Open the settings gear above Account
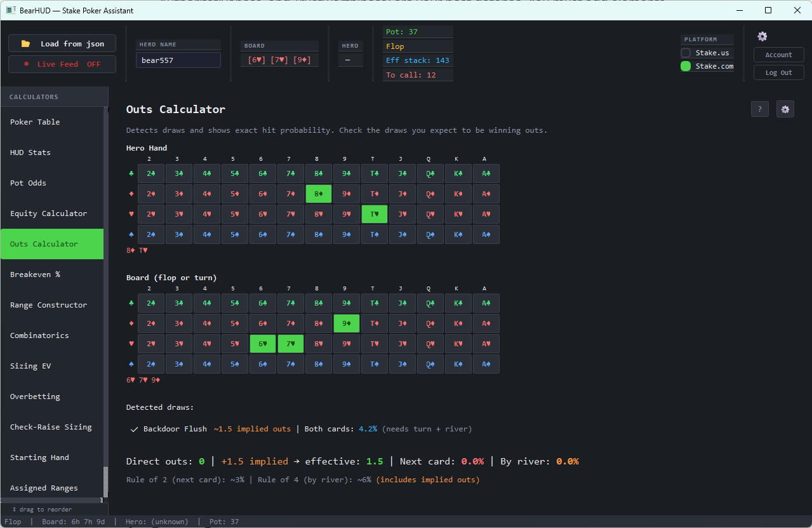Screen dimensions: 812x528 [x=762, y=36]
